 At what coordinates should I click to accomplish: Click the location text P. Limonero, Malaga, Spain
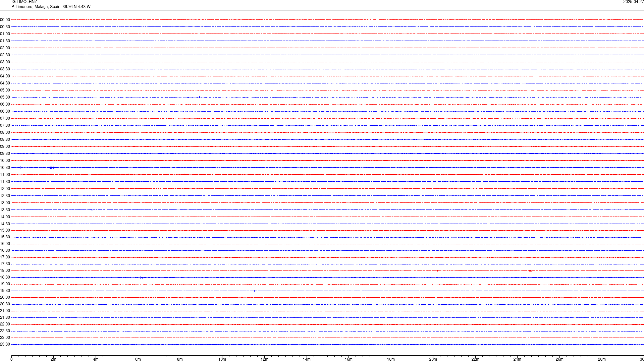click(36, 7)
